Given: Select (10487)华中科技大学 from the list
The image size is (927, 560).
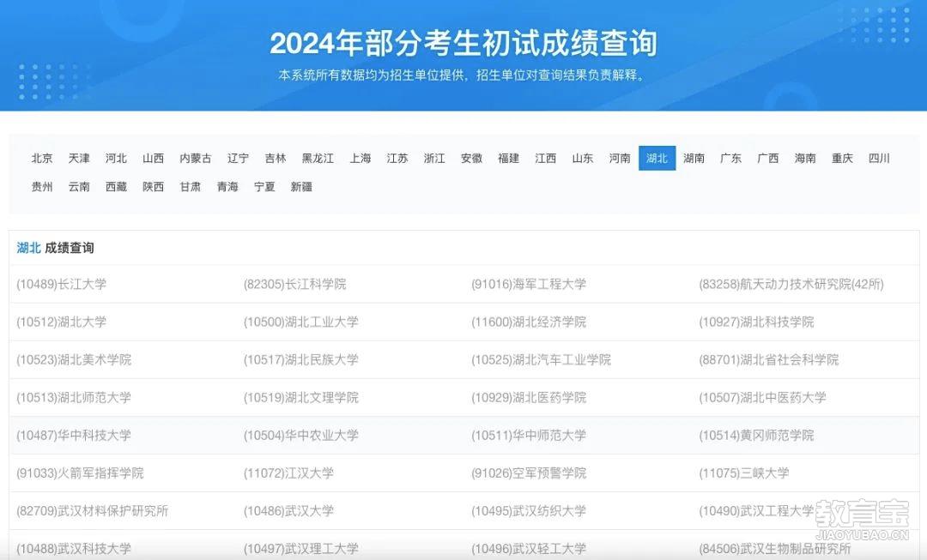Looking at the screenshot, I should tap(74, 436).
